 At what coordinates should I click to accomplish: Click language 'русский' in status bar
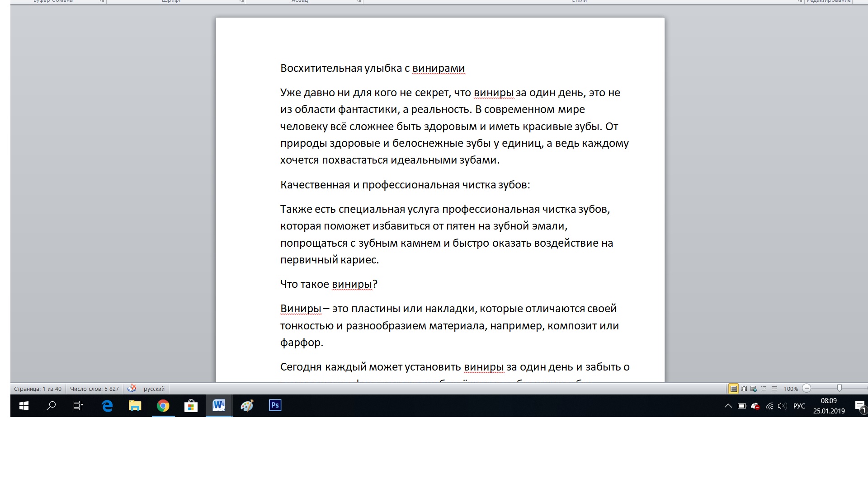[154, 389]
